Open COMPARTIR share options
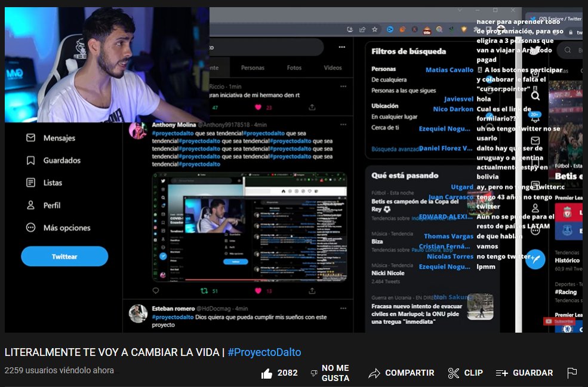This screenshot has width=588, height=387. (401, 373)
